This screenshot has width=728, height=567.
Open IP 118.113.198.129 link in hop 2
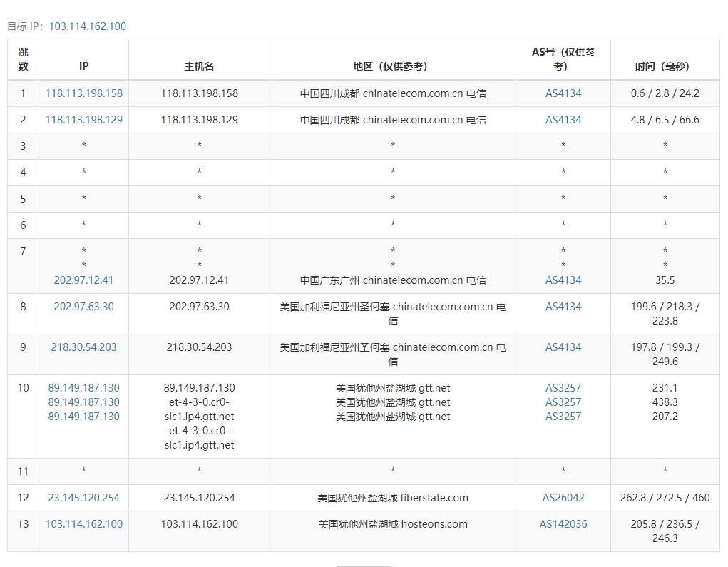(x=83, y=120)
